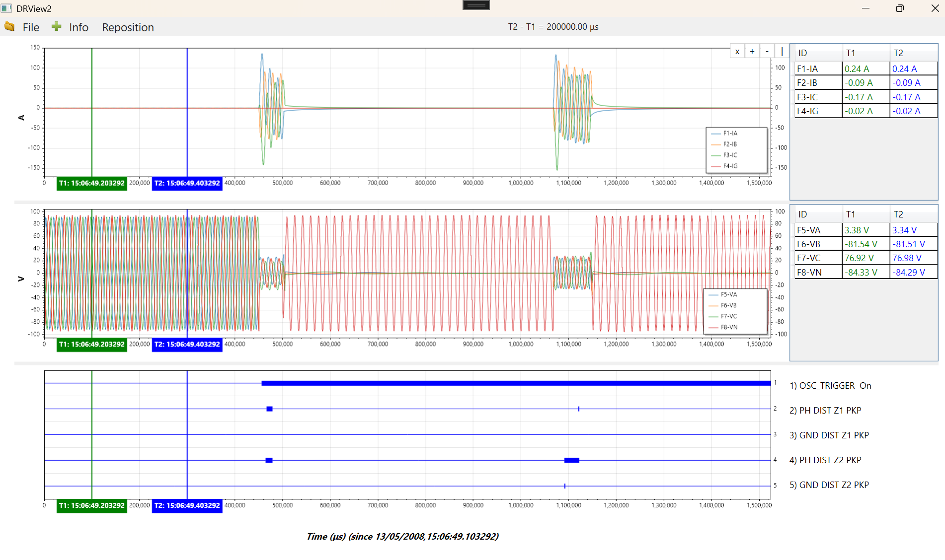Viewport: 945px width, 560px height.
Task: Click F7-VC legend entry in voltage chart
Action: coord(723,317)
